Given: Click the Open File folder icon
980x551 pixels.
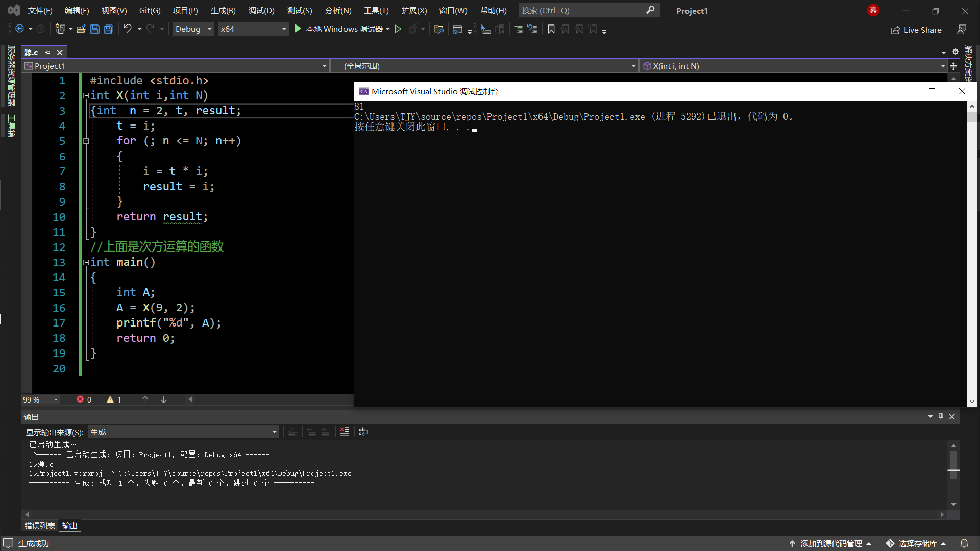Looking at the screenshot, I should (81, 29).
